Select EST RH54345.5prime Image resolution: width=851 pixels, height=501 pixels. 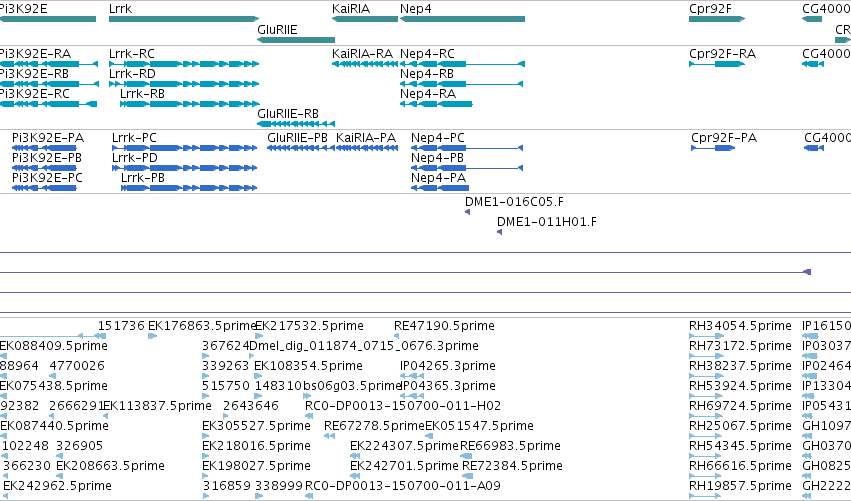click(740, 446)
